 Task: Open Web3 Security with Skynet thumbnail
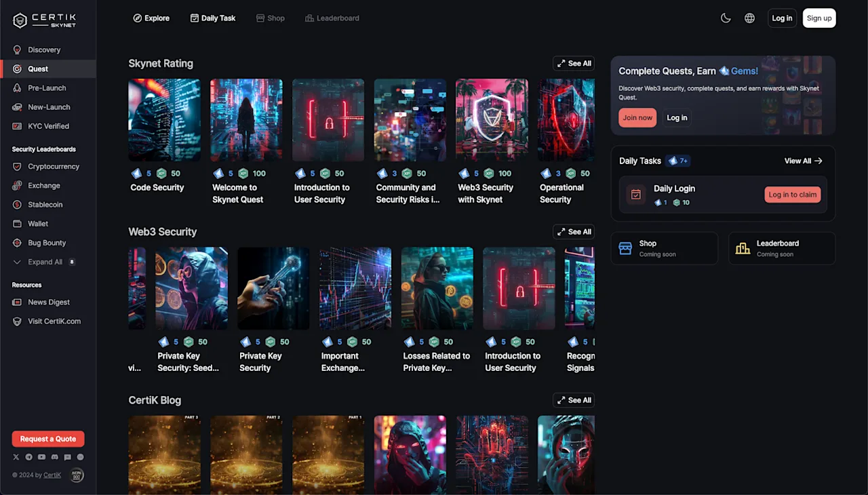click(x=492, y=120)
